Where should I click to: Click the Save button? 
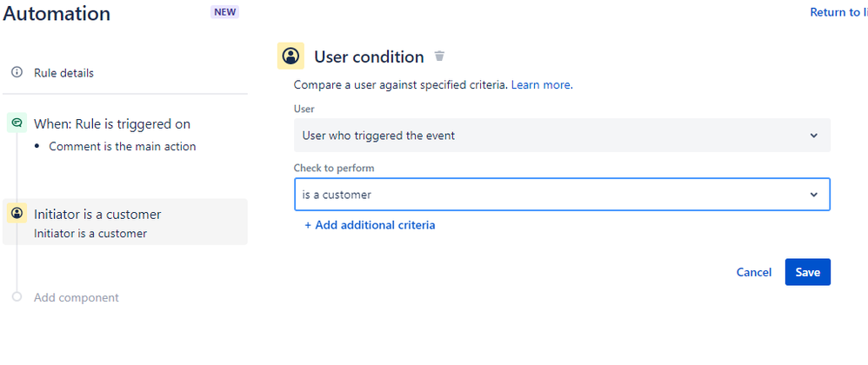(808, 272)
